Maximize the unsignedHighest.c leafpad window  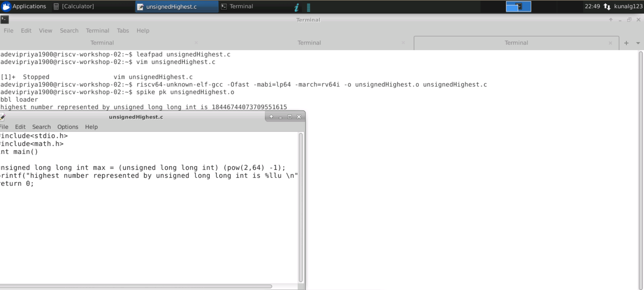click(x=290, y=117)
